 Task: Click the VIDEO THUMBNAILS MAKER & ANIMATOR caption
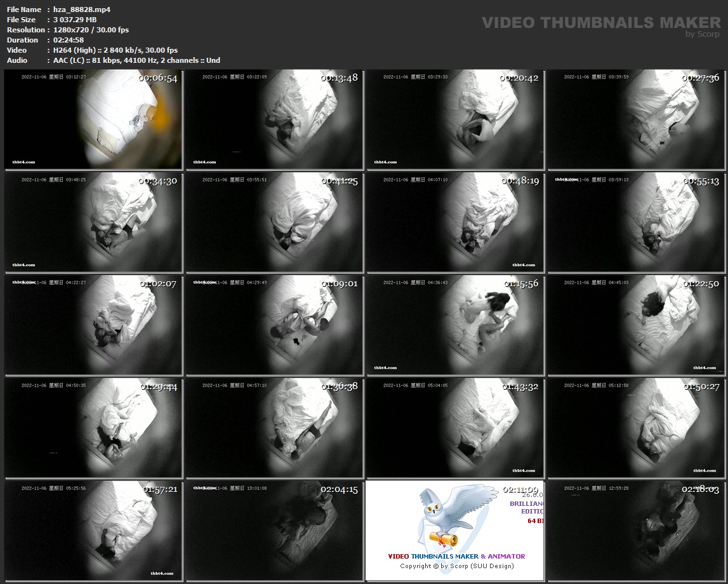point(456,557)
